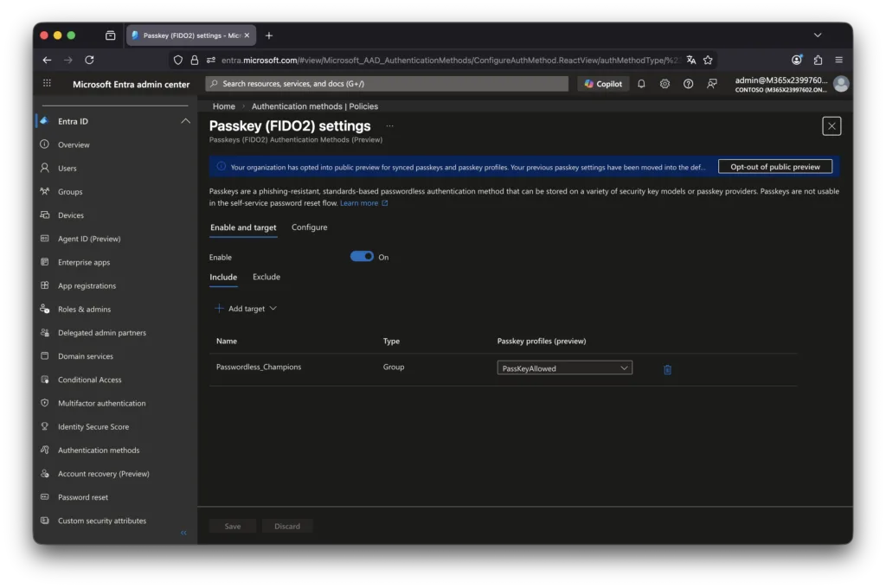Select the Exclude tab

(266, 277)
